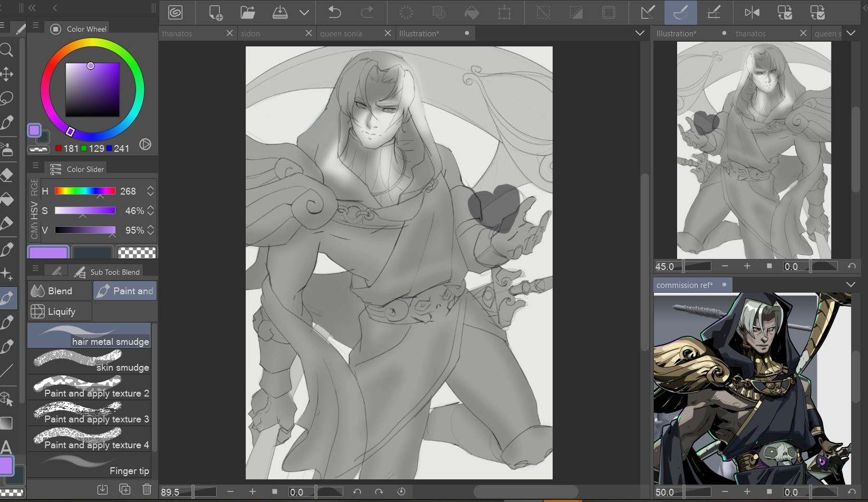Open tab list dropdown in upper right panel

851,33
